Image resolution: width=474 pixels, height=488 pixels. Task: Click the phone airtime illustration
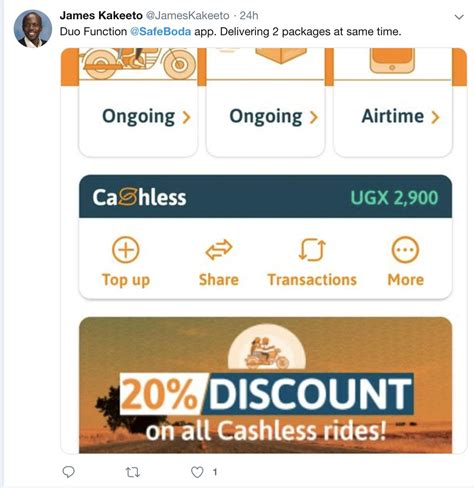click(392, 61)
